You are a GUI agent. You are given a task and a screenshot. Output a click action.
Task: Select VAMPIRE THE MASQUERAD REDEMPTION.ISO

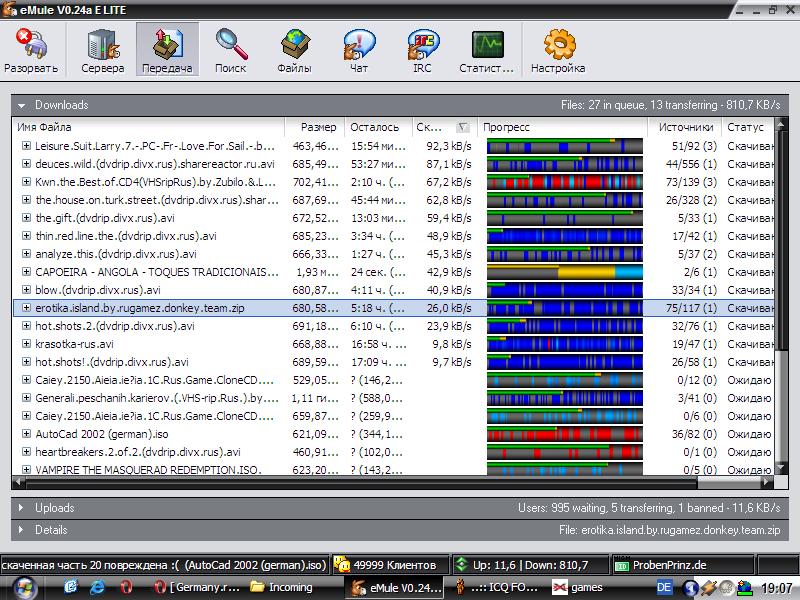(x=148, y=469)
